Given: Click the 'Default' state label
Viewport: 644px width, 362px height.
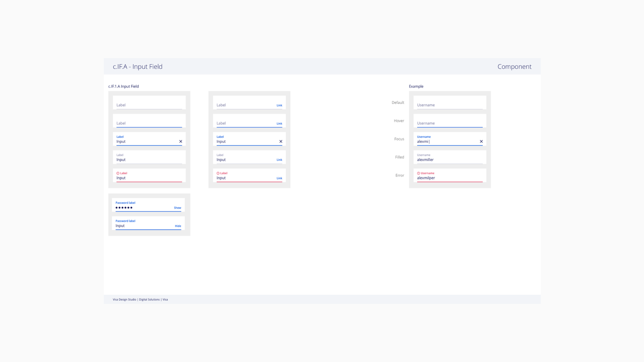Looking at the screenshot, I should coord(398,103).
